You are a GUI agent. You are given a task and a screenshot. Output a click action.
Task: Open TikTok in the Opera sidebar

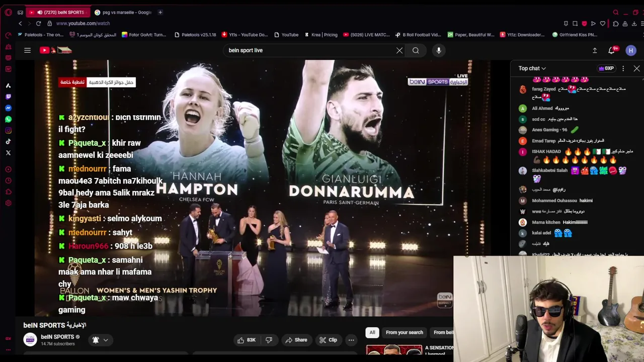(x=8, y=141)
